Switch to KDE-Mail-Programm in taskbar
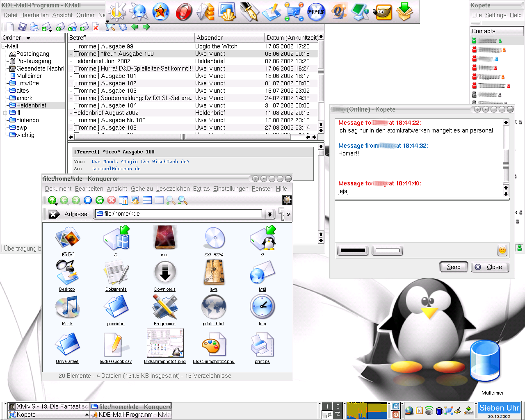 pyautogui.click(x=131, y=415)
